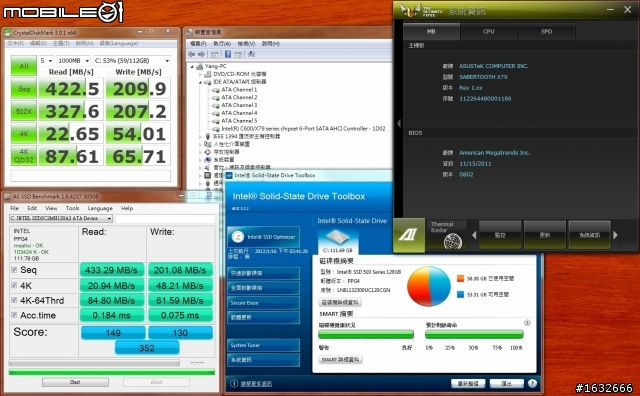The width and height of the screenshot is (640, 396).
Task: Open the Language menu in CrystalDiskMark
Action: [119, 43]
